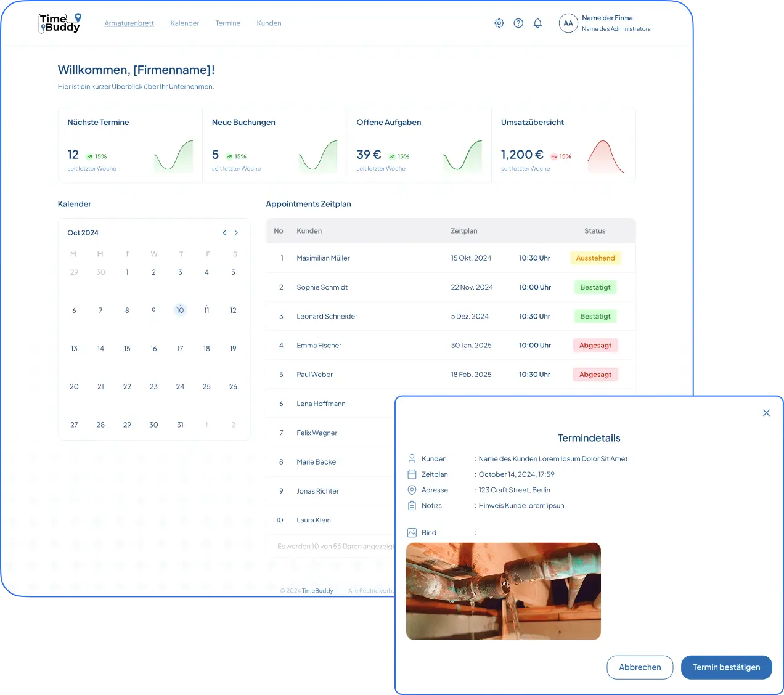The width and height of the screenshot is (784, 695).
Task: Go to next month in calendar
Action: (x=236, y=233)
